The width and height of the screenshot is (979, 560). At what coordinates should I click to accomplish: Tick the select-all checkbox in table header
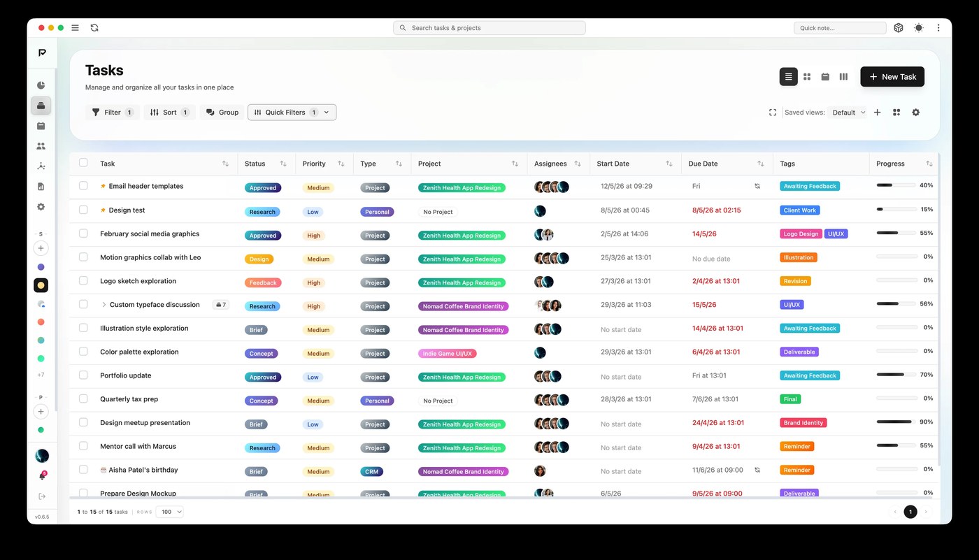(83, 163)
